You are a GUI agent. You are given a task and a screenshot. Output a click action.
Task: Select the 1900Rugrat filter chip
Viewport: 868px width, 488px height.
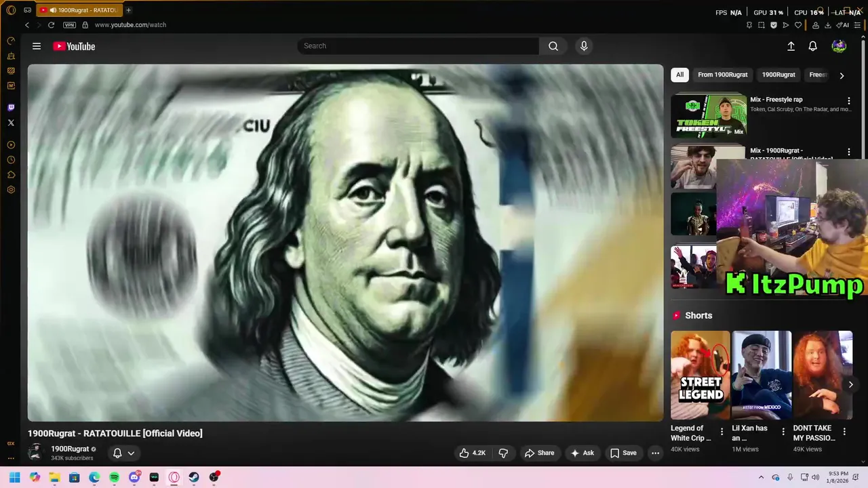[x=778, y=75]
